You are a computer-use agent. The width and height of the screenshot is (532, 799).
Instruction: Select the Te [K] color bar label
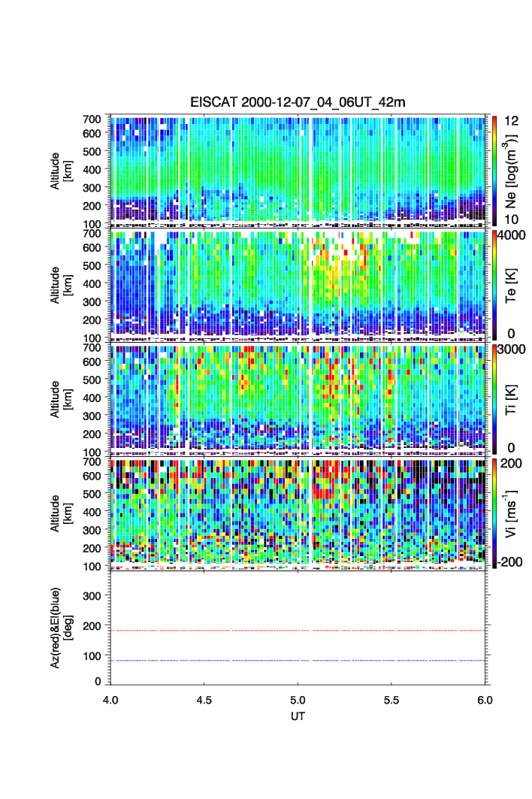tap(512, 285)
